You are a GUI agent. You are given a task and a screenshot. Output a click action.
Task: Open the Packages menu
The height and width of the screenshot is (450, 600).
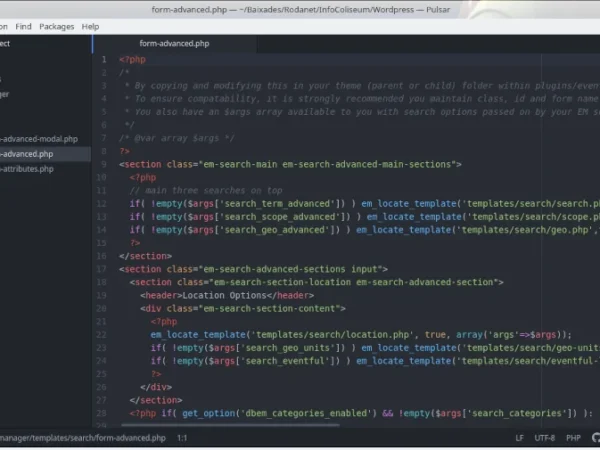pos(57,26)
